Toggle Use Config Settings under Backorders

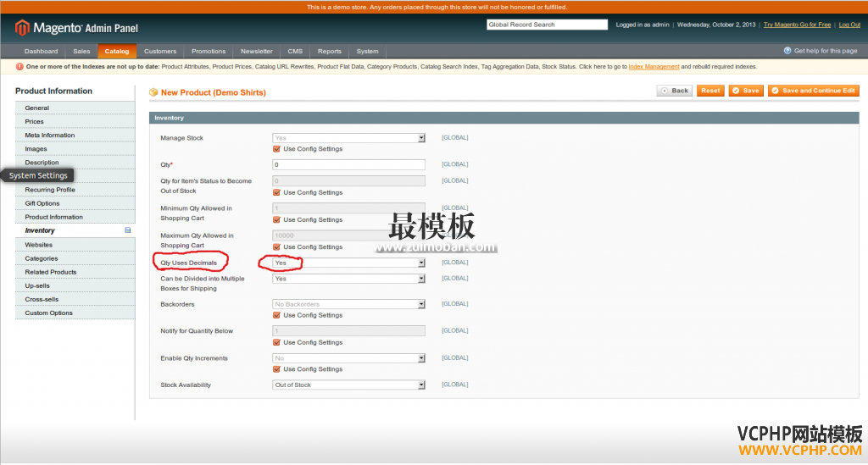click(276, 315)
